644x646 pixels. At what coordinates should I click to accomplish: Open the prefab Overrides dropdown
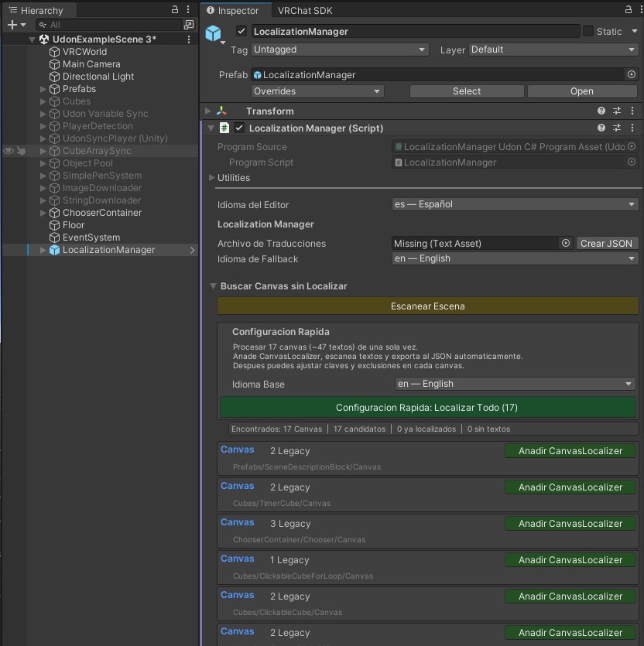point(317,91)
